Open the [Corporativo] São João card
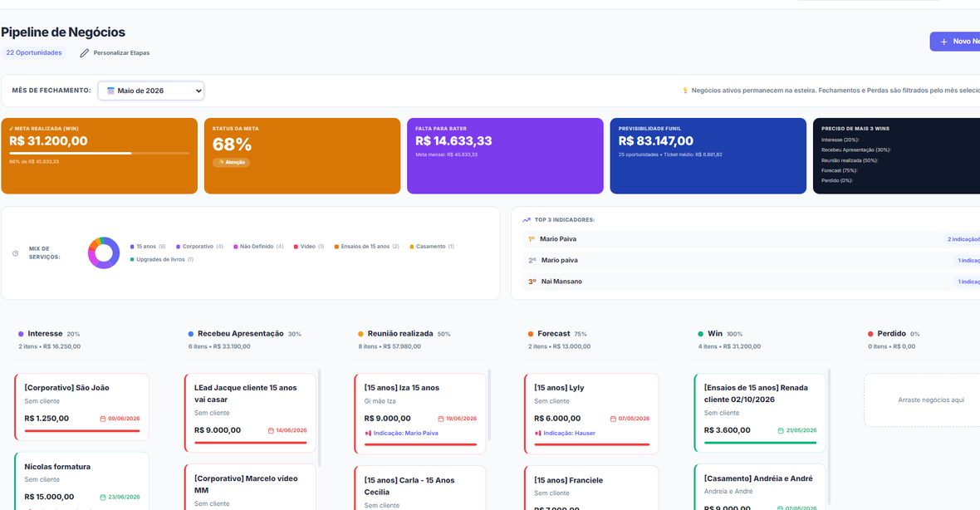 tap(82, 407)
